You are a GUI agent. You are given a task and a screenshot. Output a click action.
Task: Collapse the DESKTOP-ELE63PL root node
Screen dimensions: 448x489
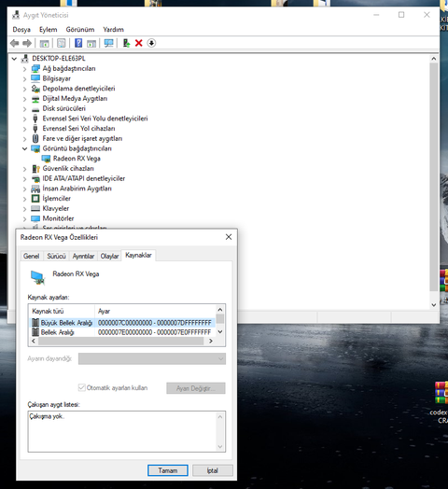[x=14, y=59]
